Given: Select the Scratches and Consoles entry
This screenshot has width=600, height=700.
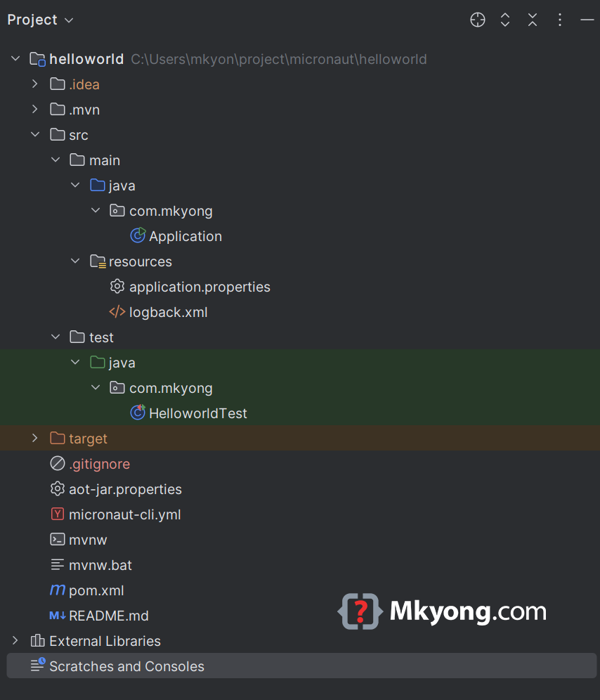Looking at the screenshot, I should [125, 666].
